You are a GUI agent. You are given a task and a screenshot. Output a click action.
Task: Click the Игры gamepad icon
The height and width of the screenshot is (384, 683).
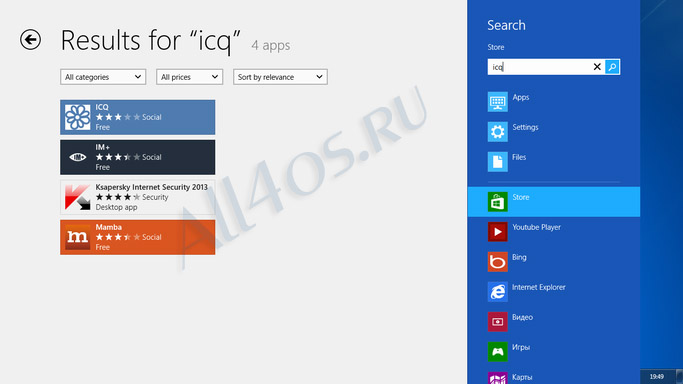(497, 352)
